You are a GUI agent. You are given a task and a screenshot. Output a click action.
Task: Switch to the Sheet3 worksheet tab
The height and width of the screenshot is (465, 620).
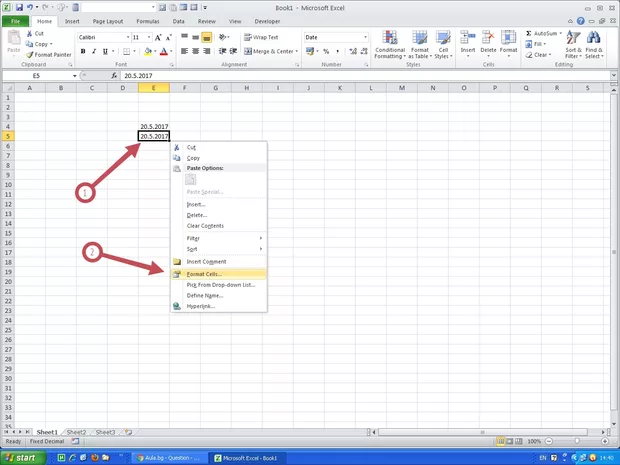(105, 432)
